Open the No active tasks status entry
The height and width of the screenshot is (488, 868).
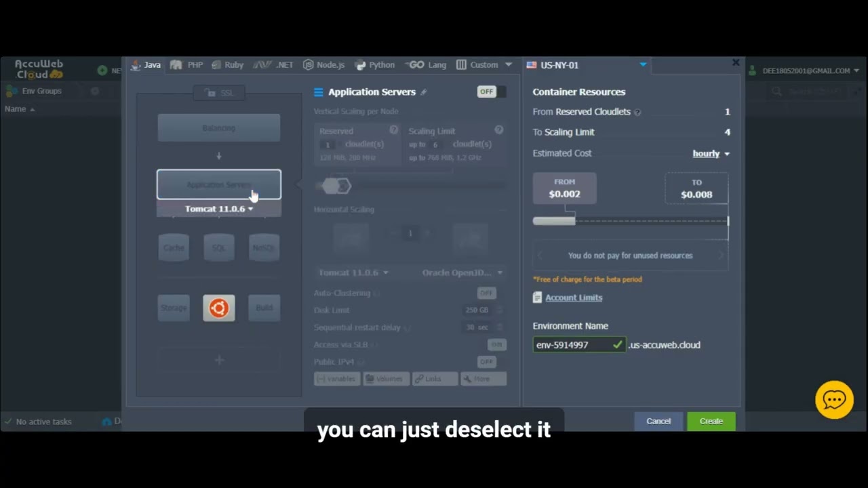click(38, 422)
